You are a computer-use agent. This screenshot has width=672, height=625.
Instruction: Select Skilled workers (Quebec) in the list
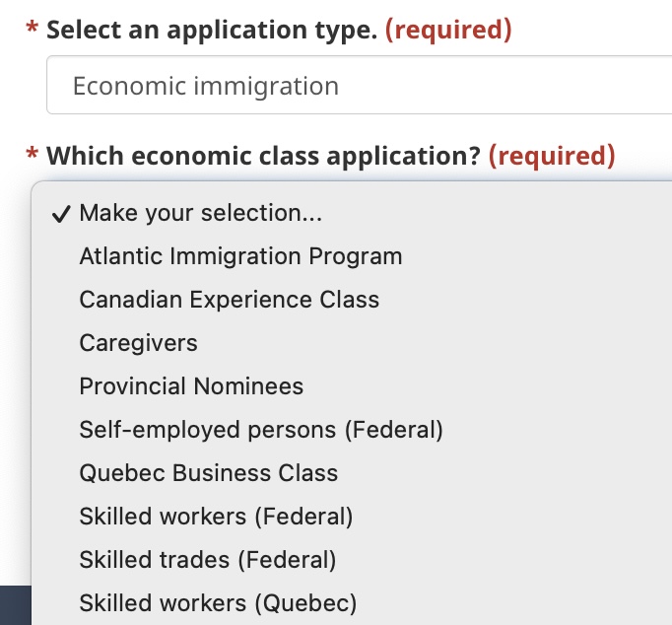(x=218, y=602)
